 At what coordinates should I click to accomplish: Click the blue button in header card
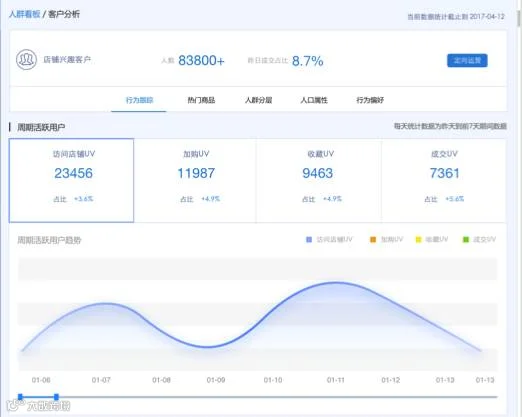click(467, 60)
